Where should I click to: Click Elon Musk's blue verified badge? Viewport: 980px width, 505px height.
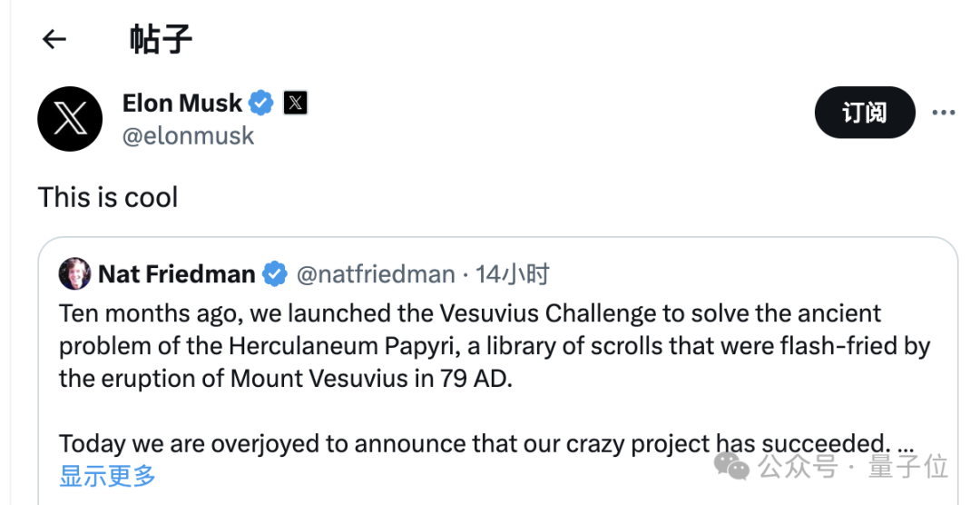261,103
